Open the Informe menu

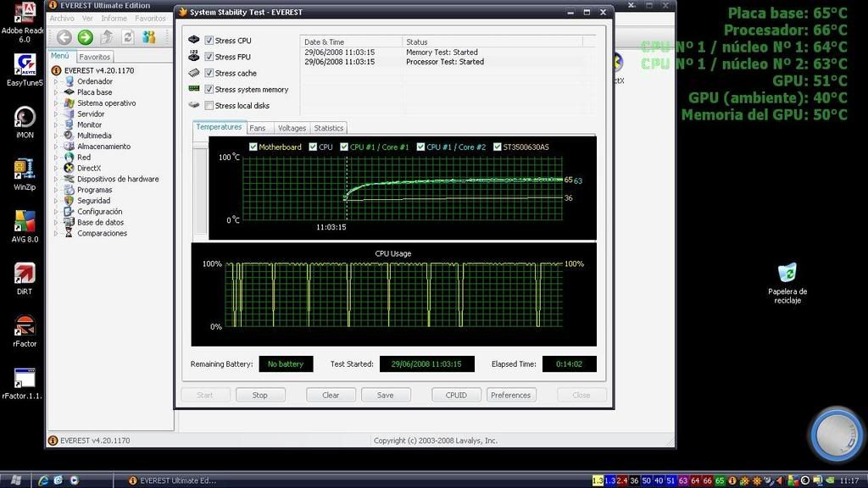pos(114,18)
